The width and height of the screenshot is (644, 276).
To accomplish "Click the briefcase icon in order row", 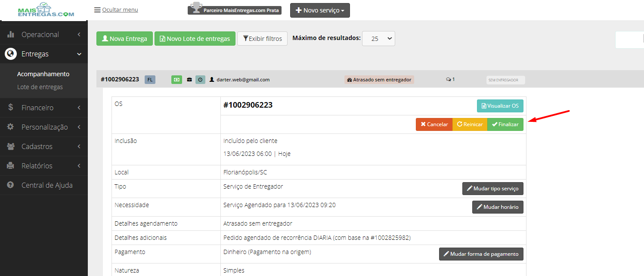I will (x=189, y=80).
